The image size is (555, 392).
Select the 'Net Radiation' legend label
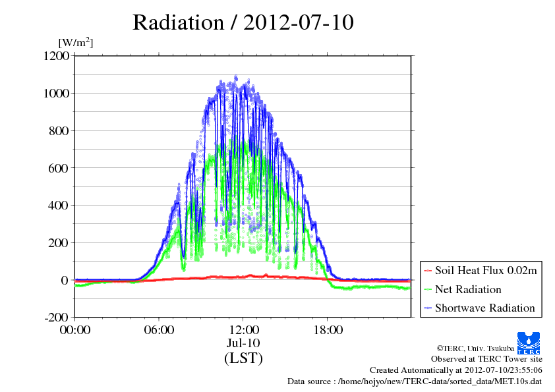468,289
